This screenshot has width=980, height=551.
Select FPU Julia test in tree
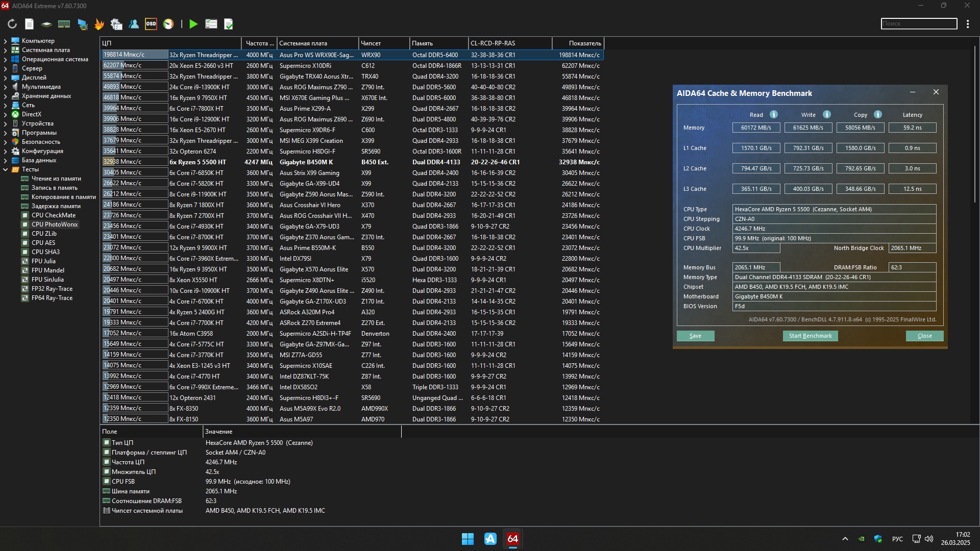[x=43, y=261]
